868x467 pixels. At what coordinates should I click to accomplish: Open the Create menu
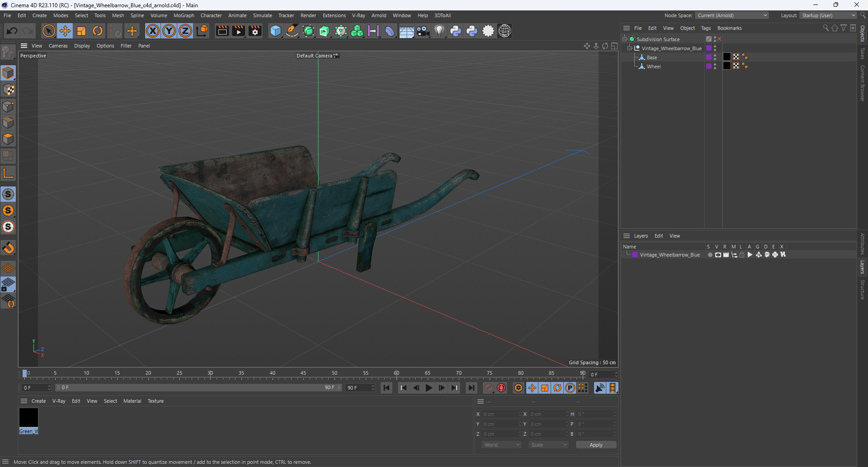[39, 15]
